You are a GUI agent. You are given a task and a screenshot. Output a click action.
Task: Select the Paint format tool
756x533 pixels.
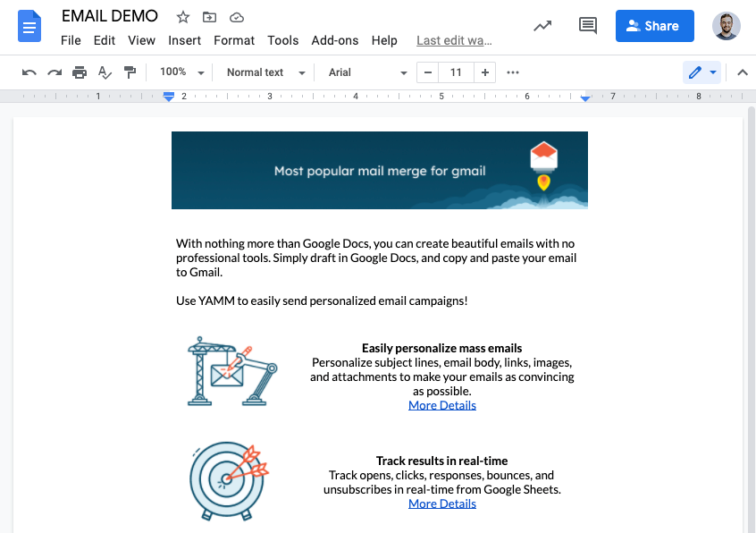coord(130,72)
